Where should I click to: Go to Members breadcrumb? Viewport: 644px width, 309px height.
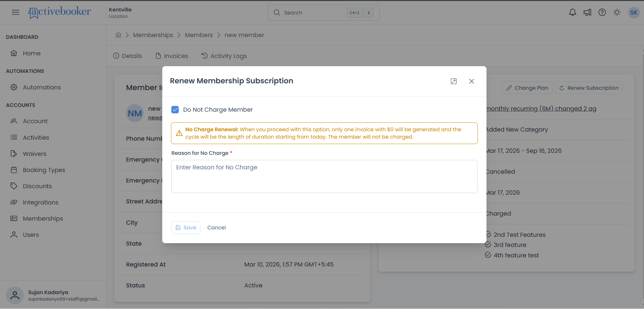click(x=199, y=35)
